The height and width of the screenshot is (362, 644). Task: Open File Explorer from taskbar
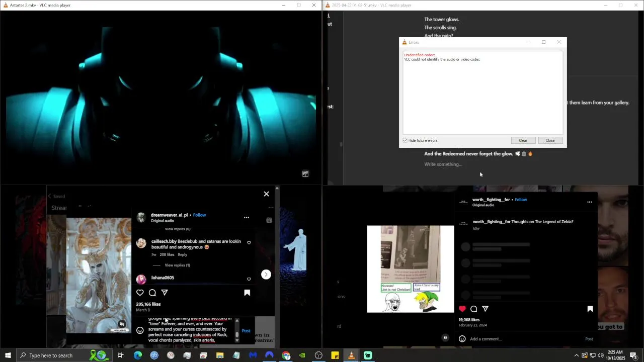(x=220, y=355)
